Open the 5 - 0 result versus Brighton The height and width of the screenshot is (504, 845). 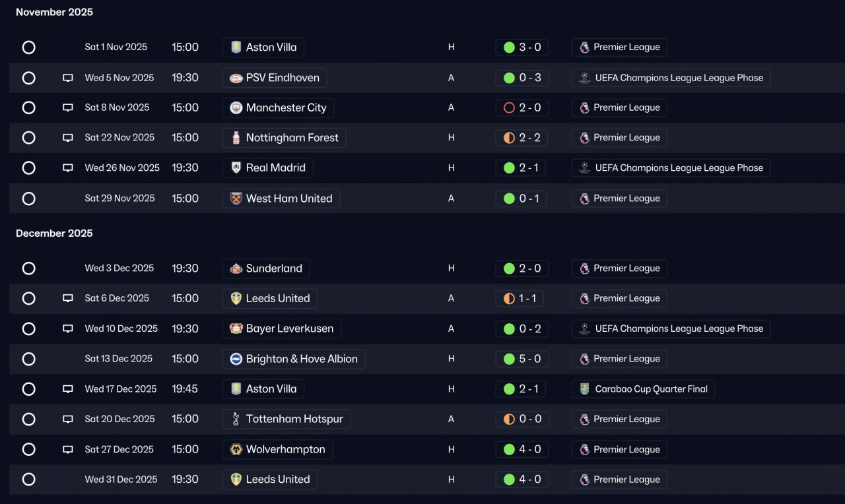(522, 359)
